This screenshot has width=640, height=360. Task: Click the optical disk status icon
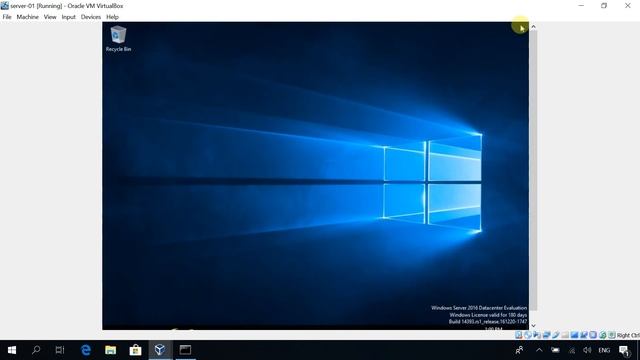click(528, 335)
